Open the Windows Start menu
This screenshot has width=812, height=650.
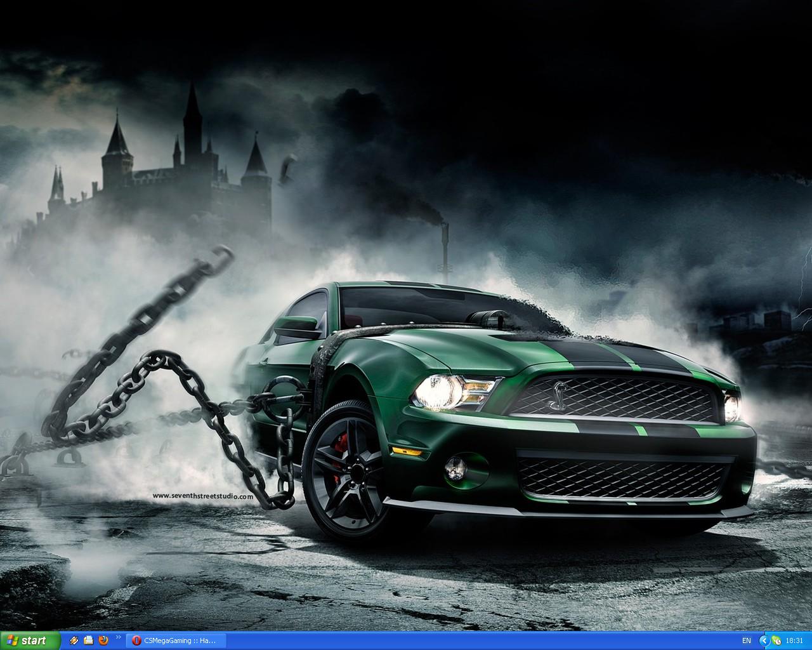30,640
